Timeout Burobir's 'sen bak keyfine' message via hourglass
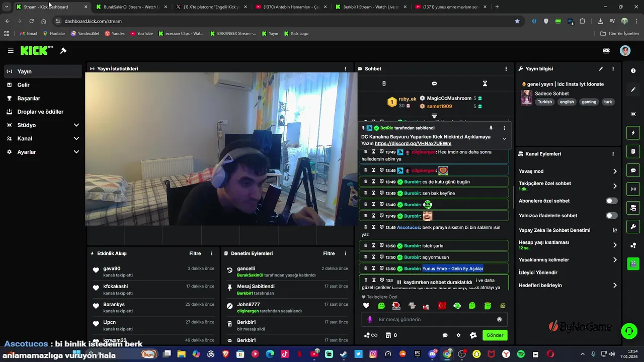644x362 pixels. (x=373, y=193)
